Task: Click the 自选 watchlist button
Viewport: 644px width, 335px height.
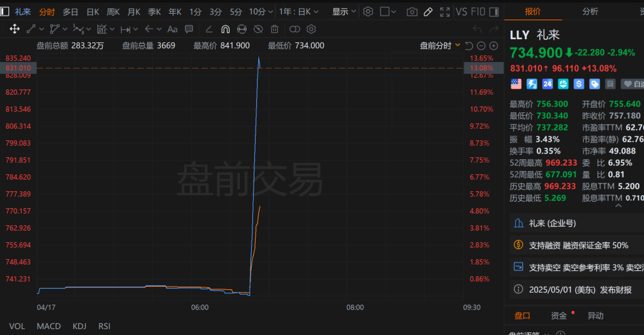Action: pos(632,84)
